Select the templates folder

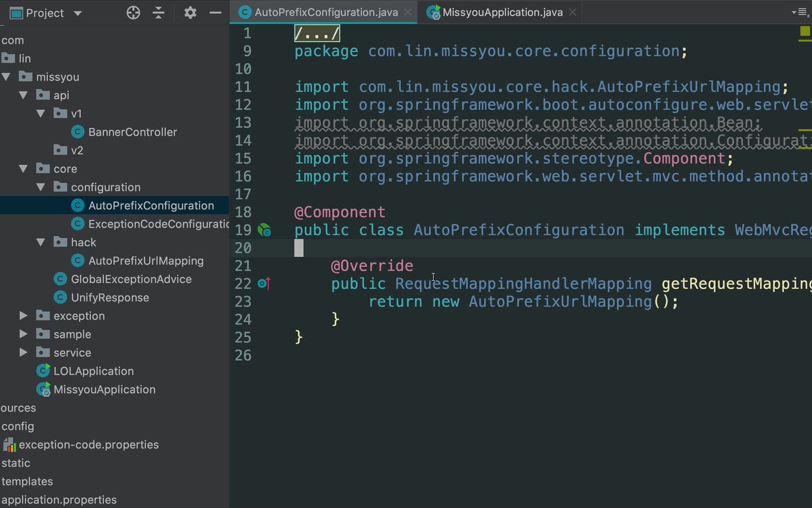coord(27,481)
